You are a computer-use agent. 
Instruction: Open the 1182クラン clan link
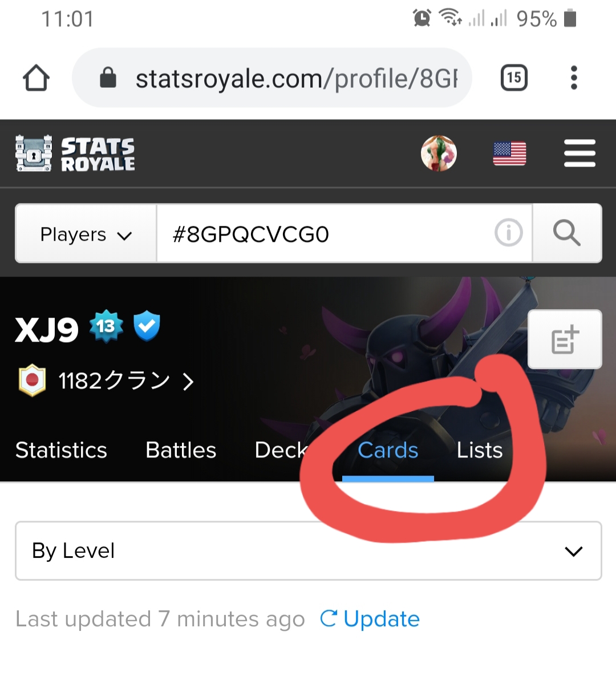pyautogui.click(x=107, y=380)
